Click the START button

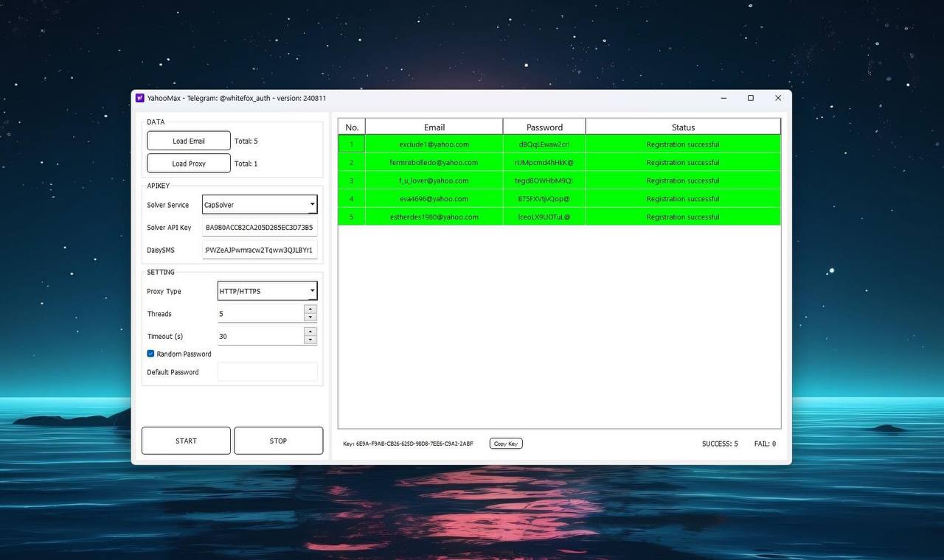coord(186,441)
